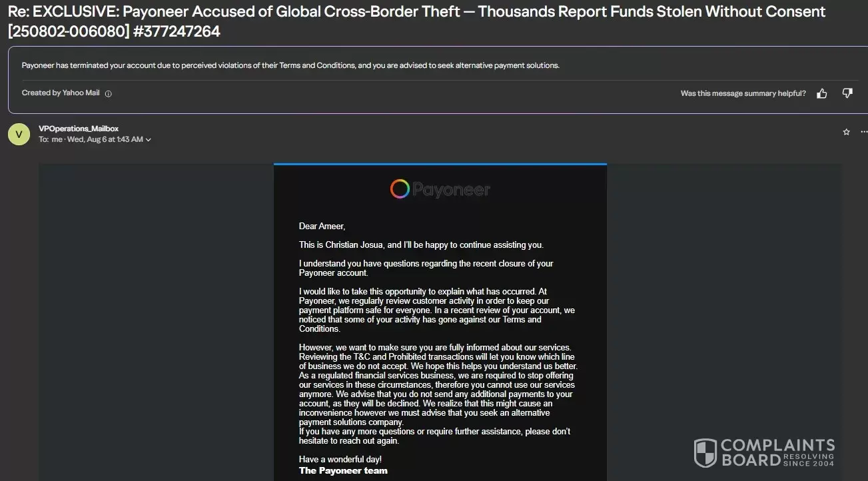Click 'Was this message summary helpful?' text
The width and height of the screenshot is (868, 481).
click(743, 93)
